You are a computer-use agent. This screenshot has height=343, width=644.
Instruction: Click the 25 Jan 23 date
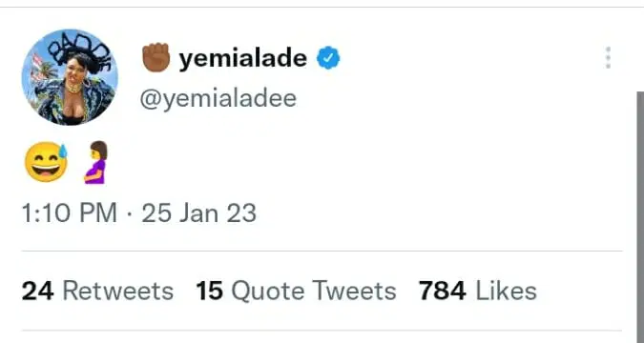coord(199,213)
